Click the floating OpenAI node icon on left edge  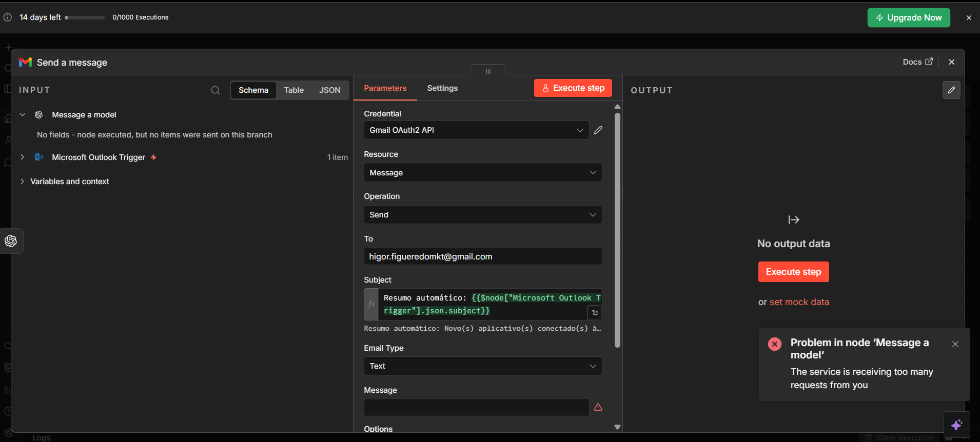[11, 241]
